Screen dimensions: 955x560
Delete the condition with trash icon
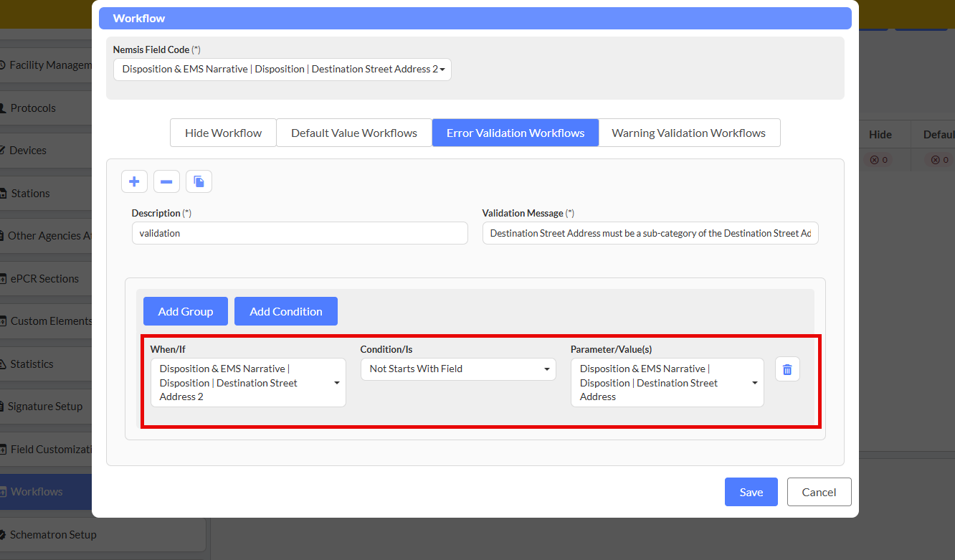click(787, 369)
